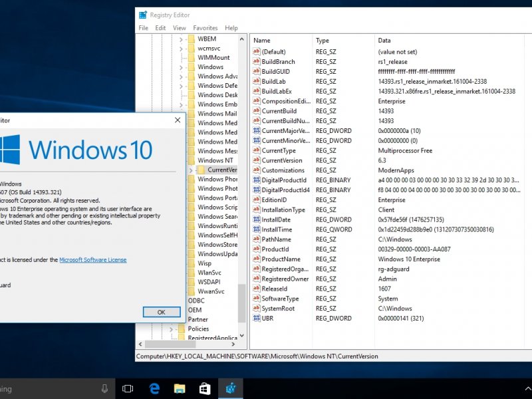Click the InstallDate DWORD value icon
The height and width of the screenshot is (399, 532).
[256, 219]
